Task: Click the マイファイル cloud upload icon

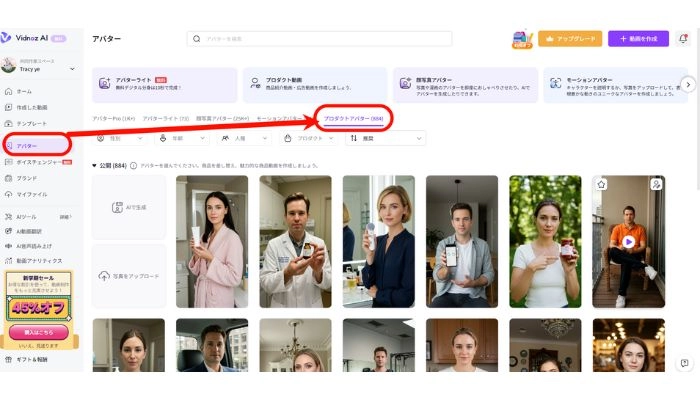Action: (8, 194)
